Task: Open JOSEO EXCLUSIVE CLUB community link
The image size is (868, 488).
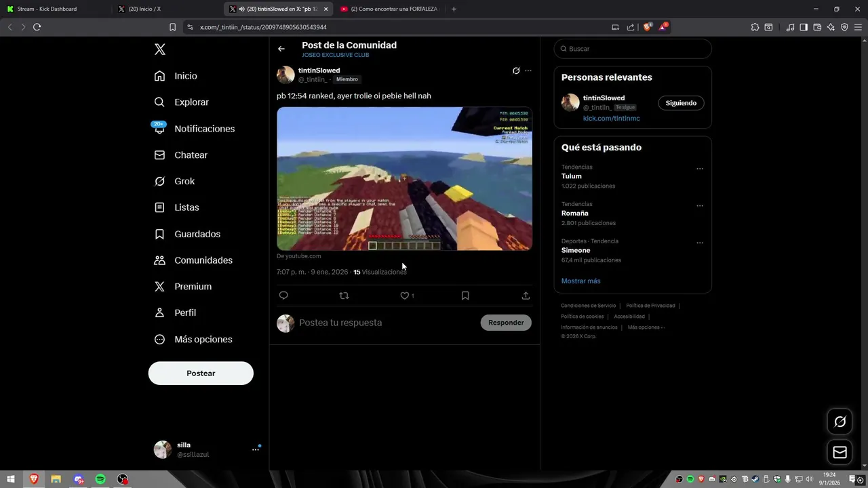Action: [336, 55]
